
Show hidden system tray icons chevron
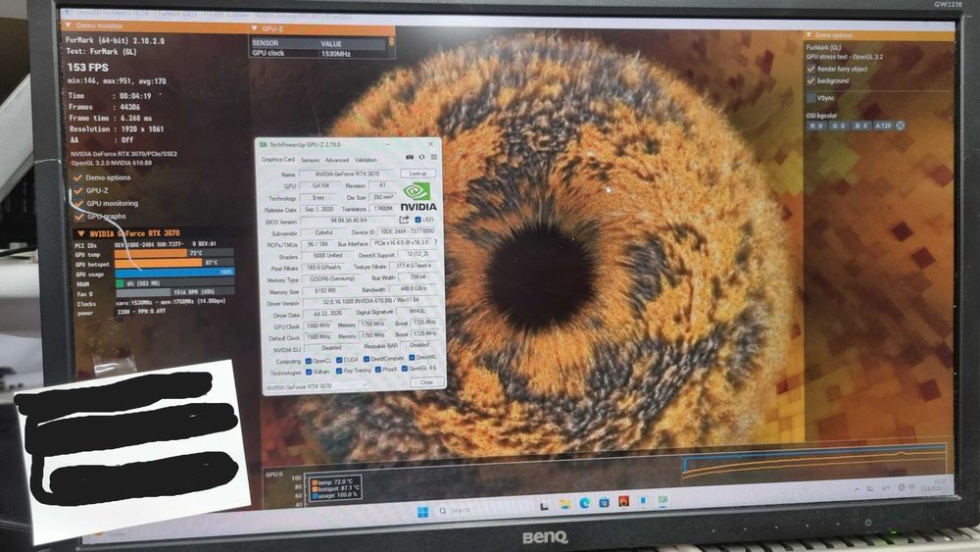857,489
